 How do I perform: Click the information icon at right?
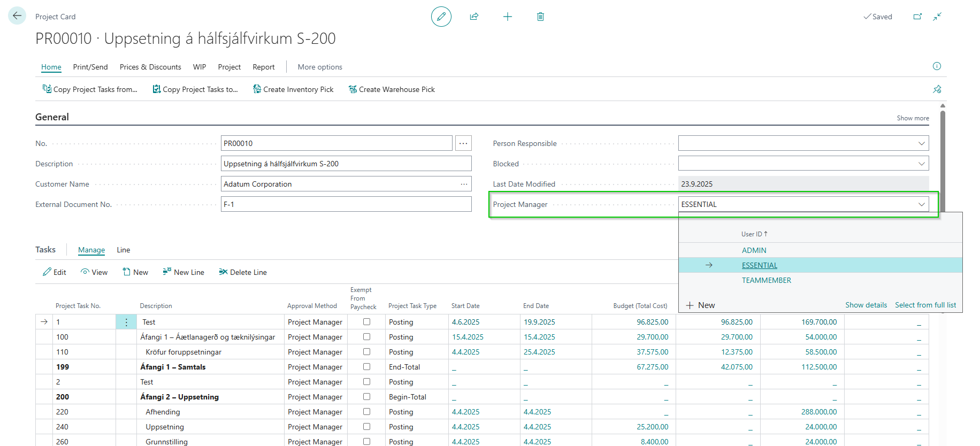point(937,66)
